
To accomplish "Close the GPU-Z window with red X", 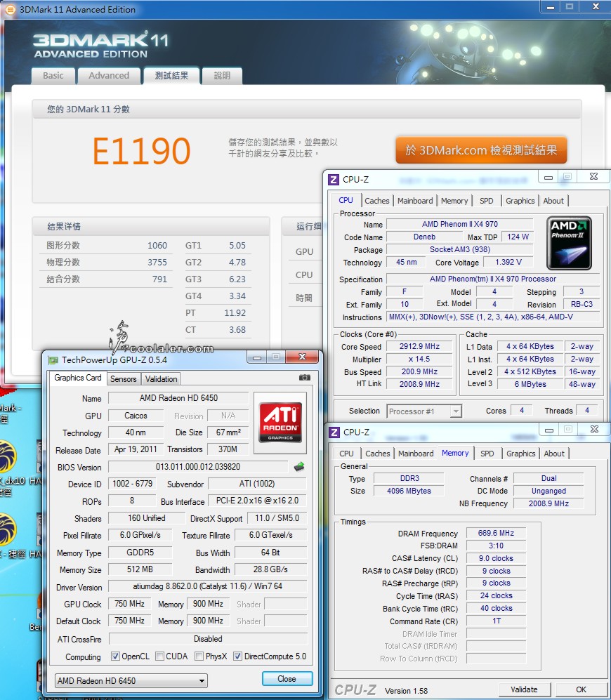I will point(302,357).
